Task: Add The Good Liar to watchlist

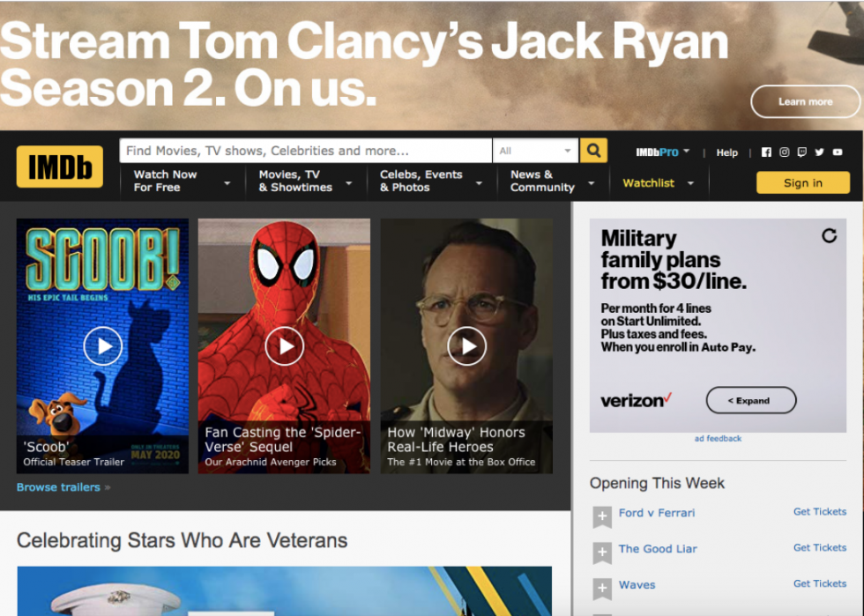Action: (x=602, y=553)
